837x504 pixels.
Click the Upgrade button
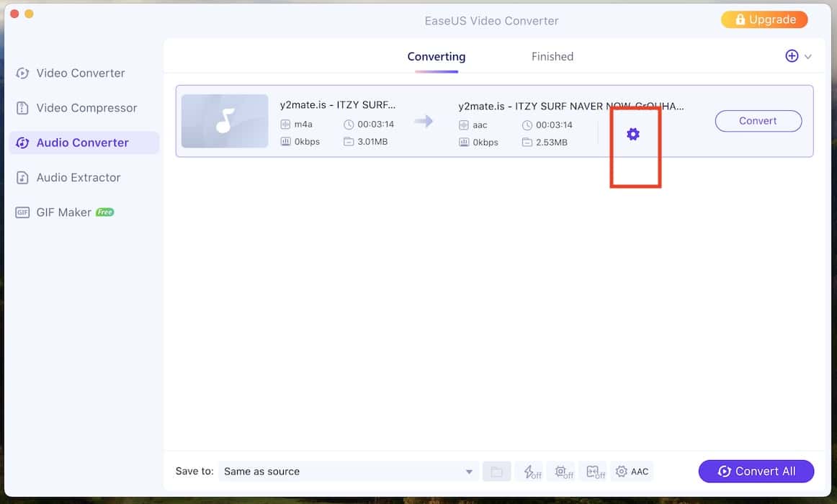764,19
